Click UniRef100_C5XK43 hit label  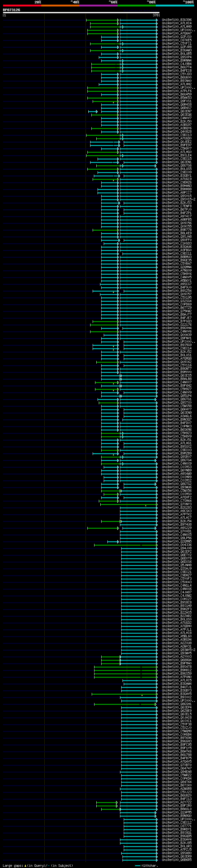(x=177, y=582)
